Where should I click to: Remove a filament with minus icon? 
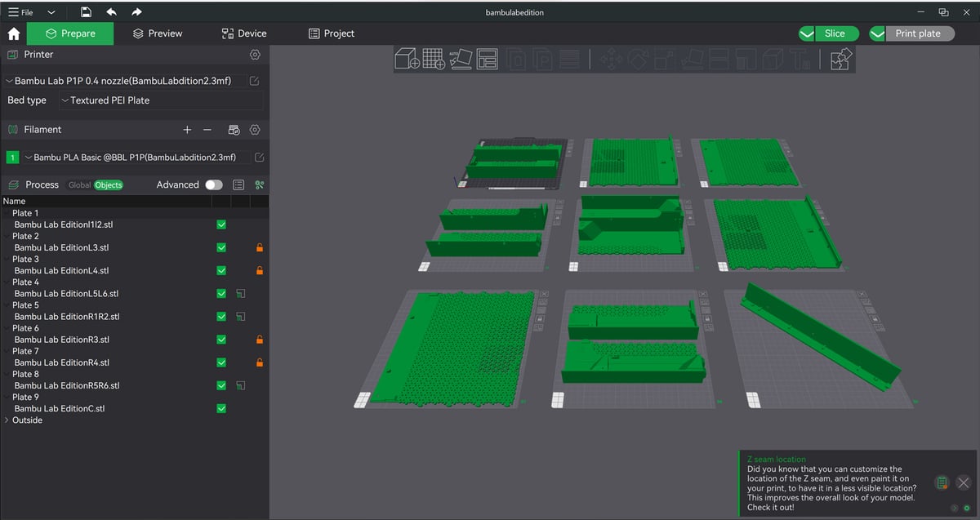click(x=207, y=130)
